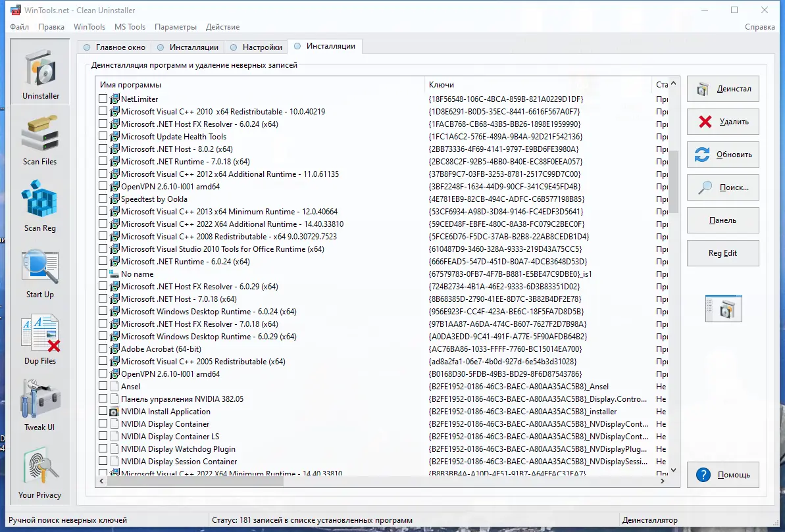Click the Reg Edit button
This screenshot has width=785, height=532.
pyautogui.click(x=723, y=253)
